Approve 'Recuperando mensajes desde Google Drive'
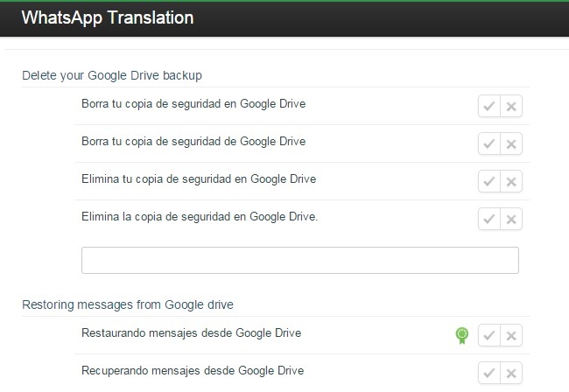Image resolution: width=569 pixels, height=392 pixels. (489, 373)
